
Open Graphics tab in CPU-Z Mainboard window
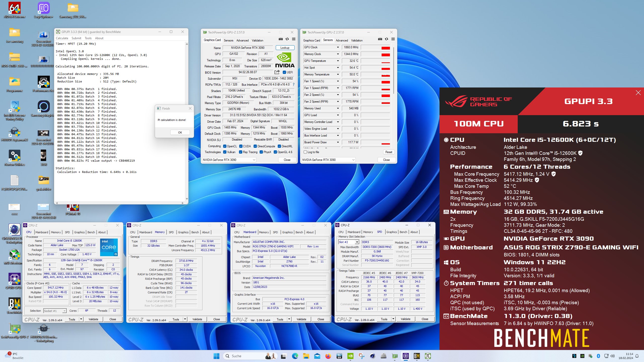(287, 232)
